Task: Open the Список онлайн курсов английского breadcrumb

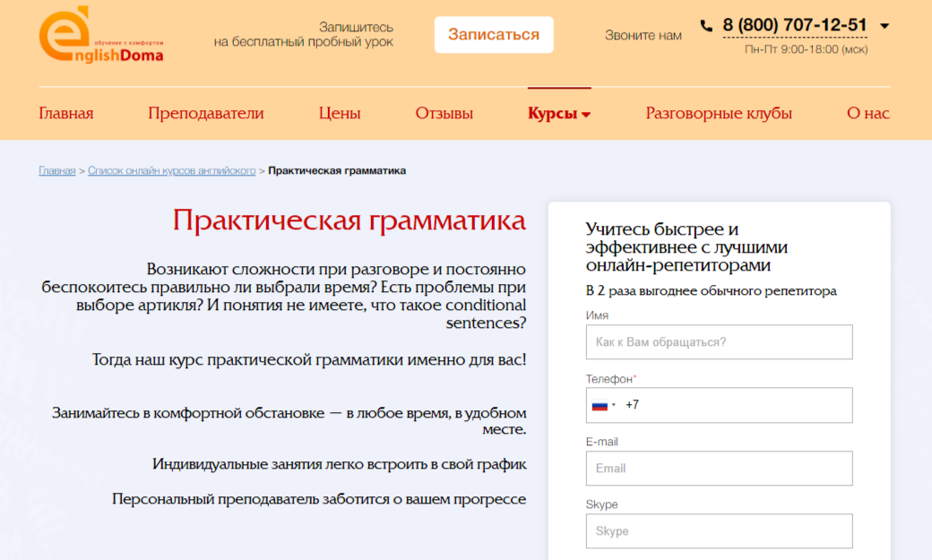Action: coord(171,170)
